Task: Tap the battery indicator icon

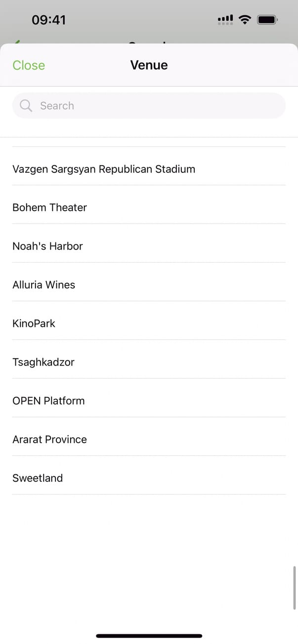Action: click(x=267, y=20)
